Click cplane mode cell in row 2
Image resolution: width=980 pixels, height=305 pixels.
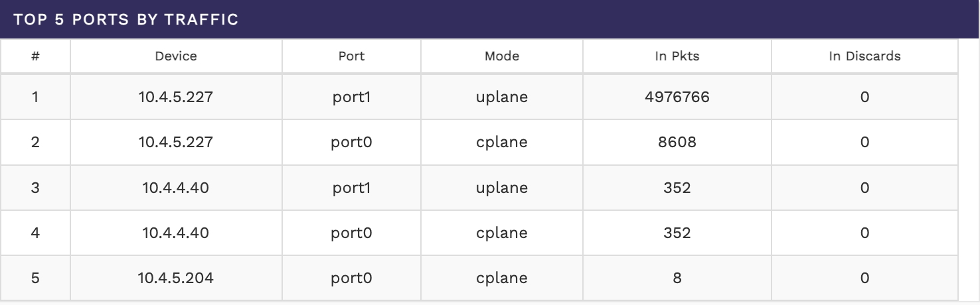click(x=501, y=142)
